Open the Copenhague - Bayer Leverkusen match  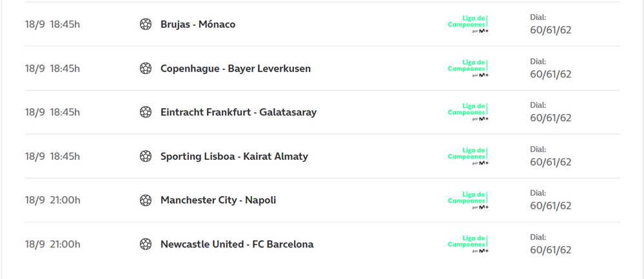[x=235, y=68]
